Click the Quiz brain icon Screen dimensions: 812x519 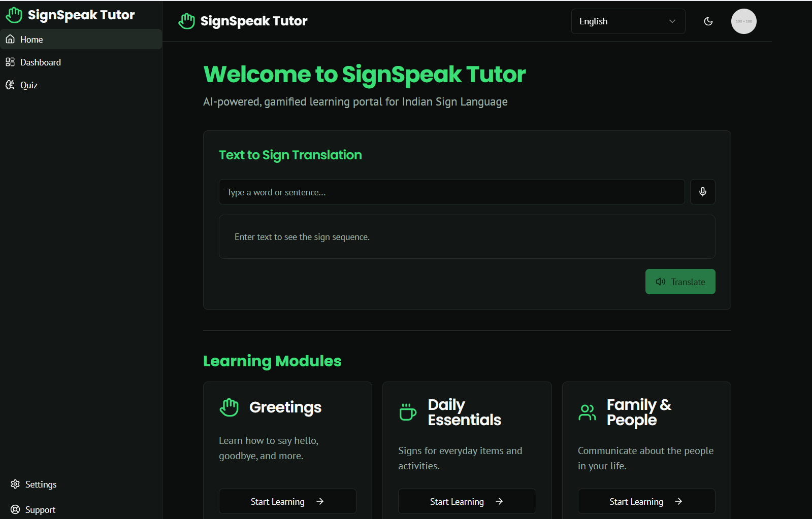coord(10,85)
